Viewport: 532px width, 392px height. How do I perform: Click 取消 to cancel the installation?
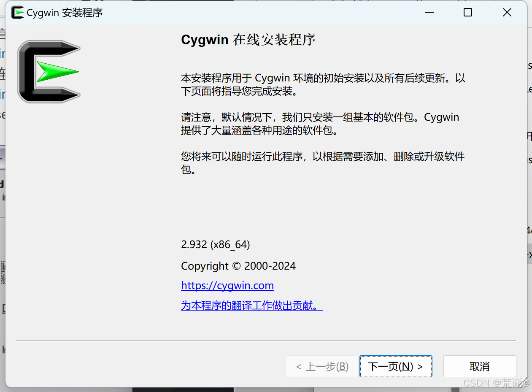pos(479,366)
